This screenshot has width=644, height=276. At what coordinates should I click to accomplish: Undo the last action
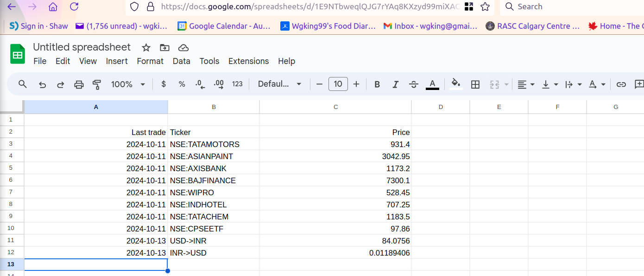point(42,84)
